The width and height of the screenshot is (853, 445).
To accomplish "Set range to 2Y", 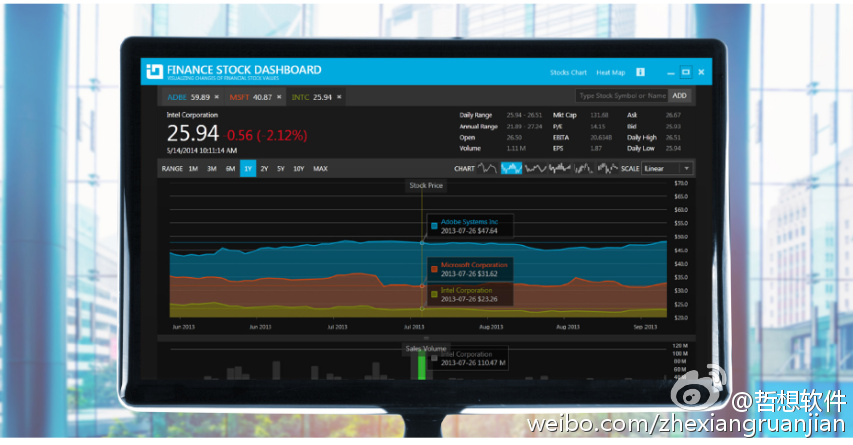I will (x=264, y=169).
